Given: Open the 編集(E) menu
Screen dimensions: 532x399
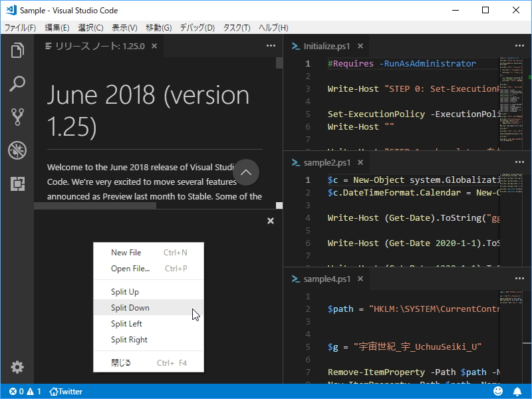Looking at the screenshot, I should point(57,27).
